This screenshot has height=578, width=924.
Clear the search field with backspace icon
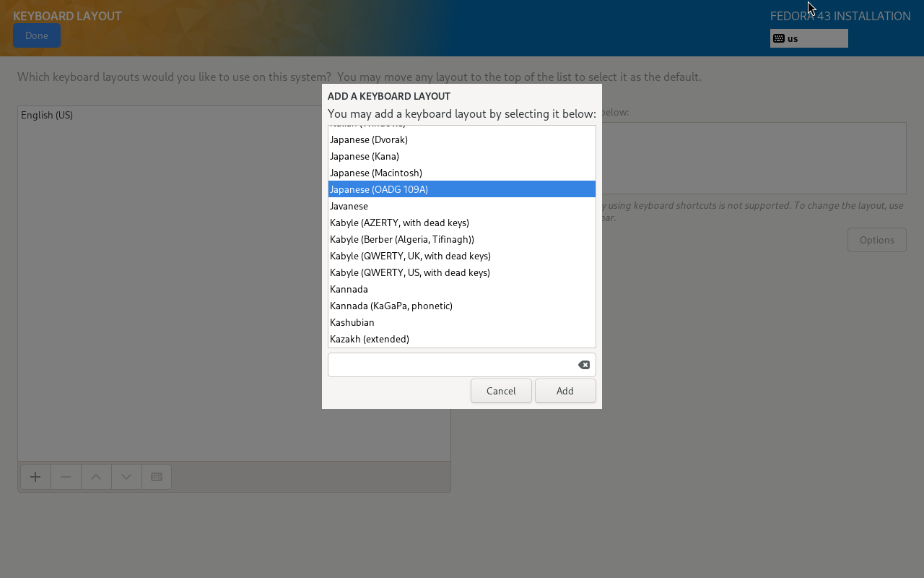(583, 365)
